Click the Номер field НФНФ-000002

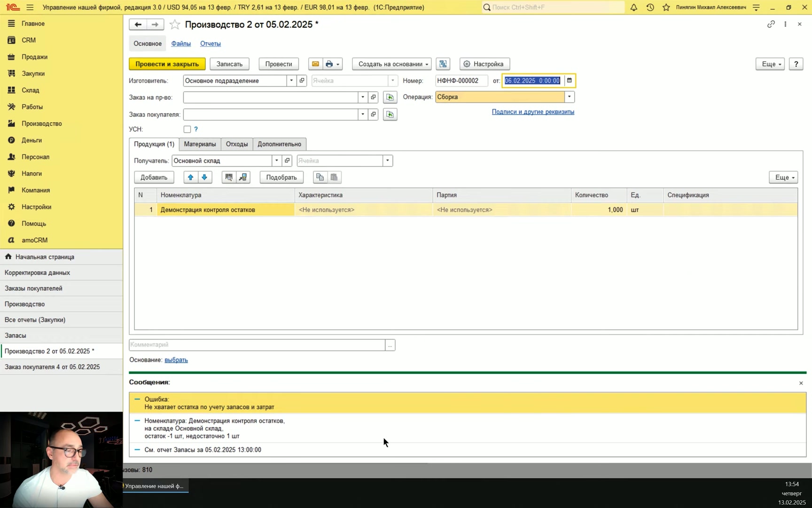coord(461,80)
